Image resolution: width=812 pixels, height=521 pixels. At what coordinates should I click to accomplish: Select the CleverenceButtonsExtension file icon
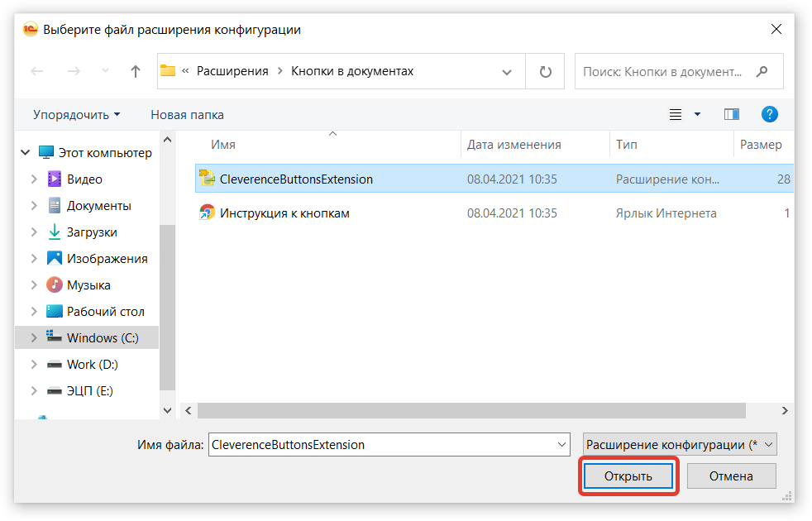pos(207,179)
